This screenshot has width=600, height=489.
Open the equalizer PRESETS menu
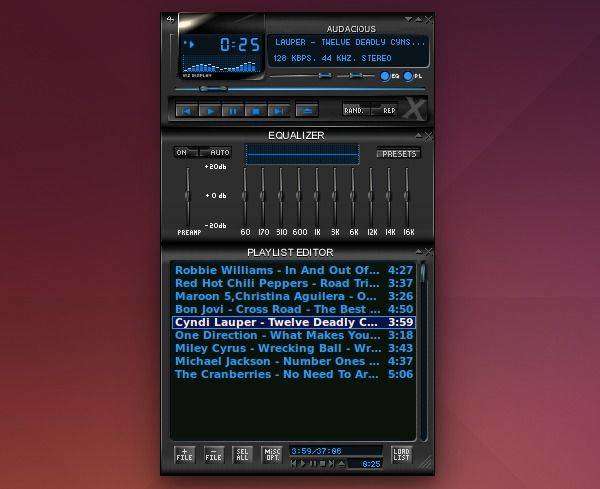[x=399, y=153]
